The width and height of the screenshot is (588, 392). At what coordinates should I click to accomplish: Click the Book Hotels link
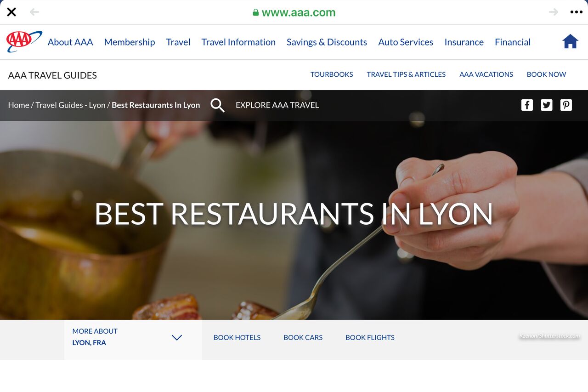[237, 337]
